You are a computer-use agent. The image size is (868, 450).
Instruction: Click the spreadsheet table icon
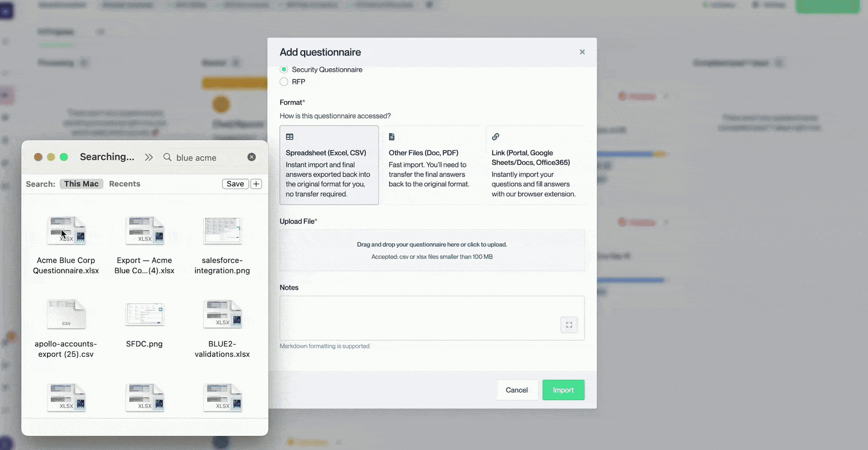point(290,137)
